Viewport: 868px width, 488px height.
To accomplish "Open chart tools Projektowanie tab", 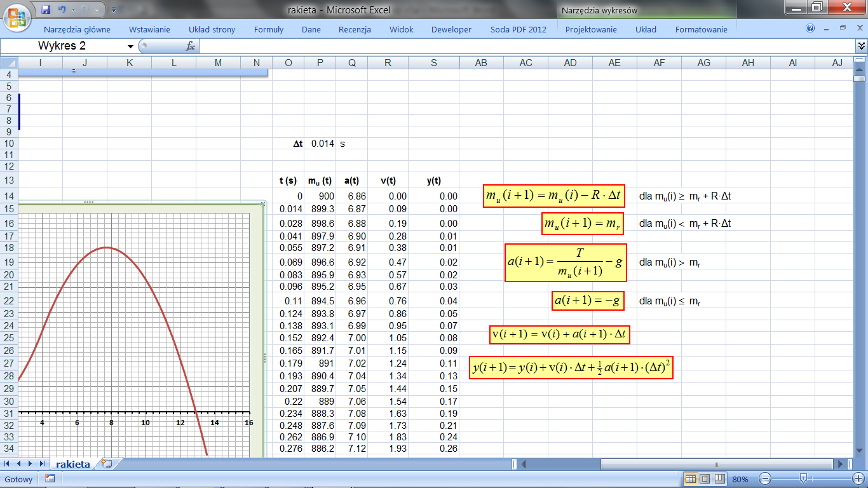I will 591,29.
